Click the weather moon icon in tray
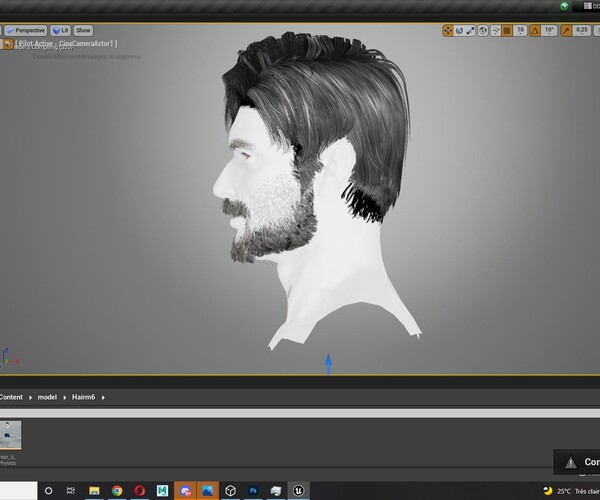 (x=548, y=491)
